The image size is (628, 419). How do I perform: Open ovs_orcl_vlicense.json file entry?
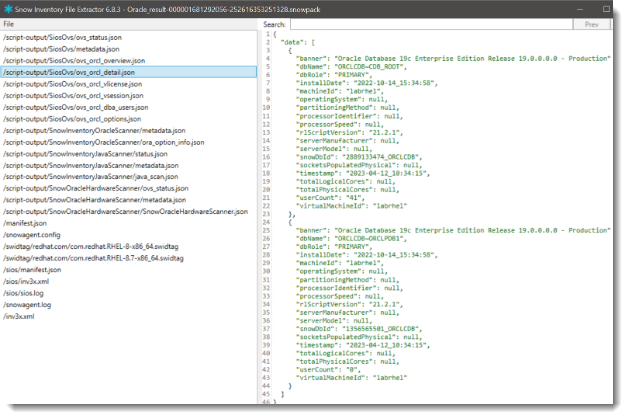click(72, 84)
